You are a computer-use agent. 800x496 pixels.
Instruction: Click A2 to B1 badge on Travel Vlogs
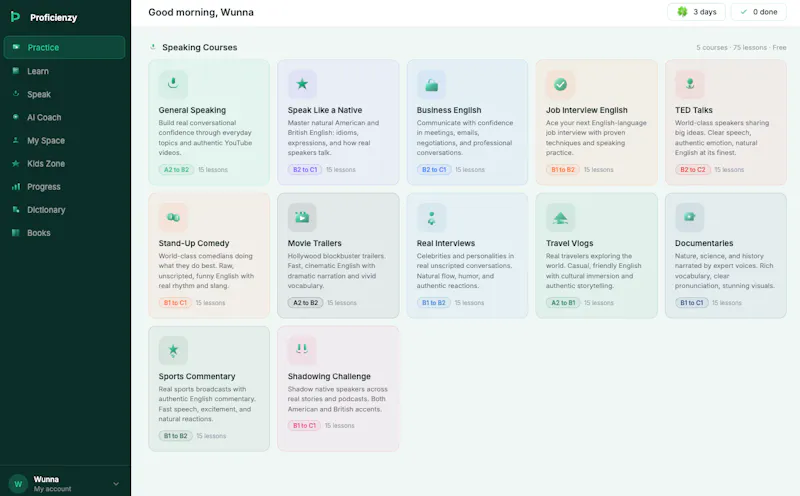[563, 303]
